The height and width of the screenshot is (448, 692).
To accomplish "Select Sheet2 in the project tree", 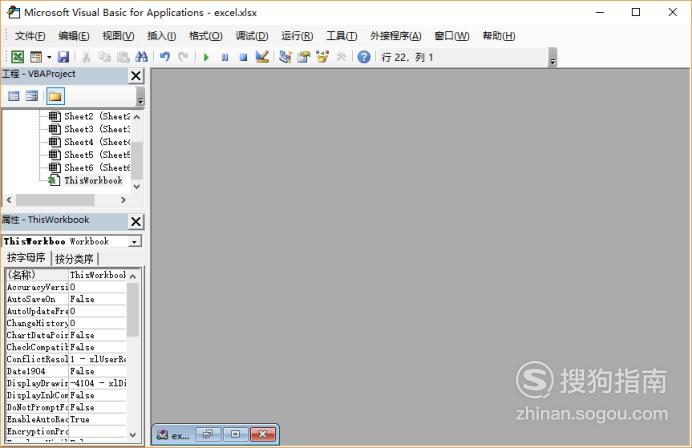I will (x=90, y=117).
